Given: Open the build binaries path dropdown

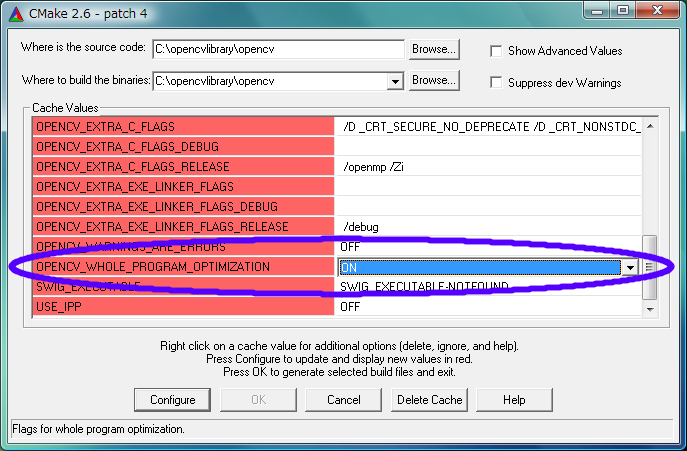Looking at the screenshot, I should click(394, 81).
